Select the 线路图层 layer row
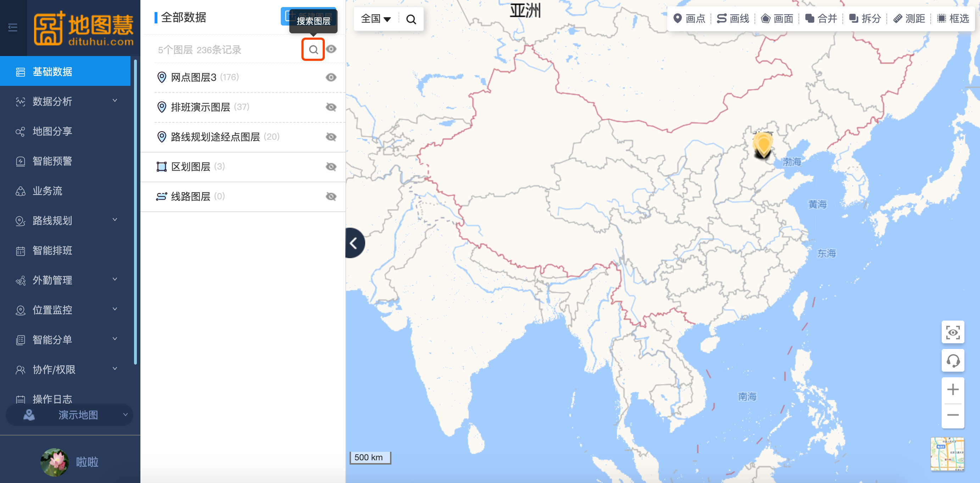980x483 pixels. pyautogui.click(x=243, y=196)
